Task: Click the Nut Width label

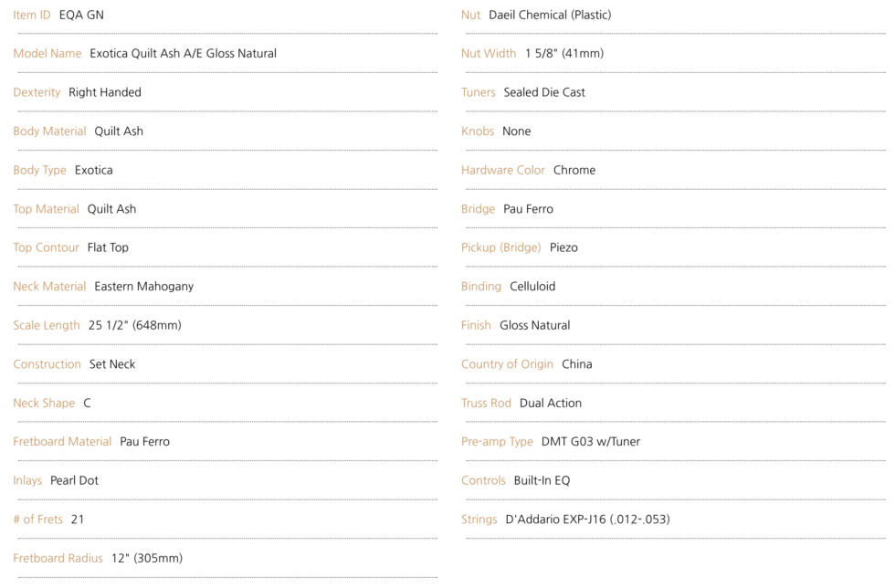Action: point(489,53)
